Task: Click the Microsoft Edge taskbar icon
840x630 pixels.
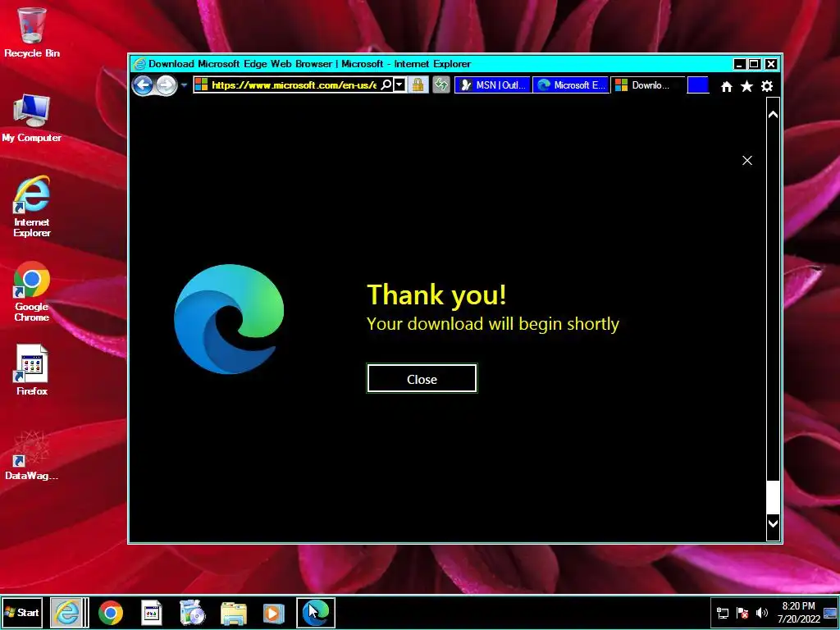Action: pos(316,613)
